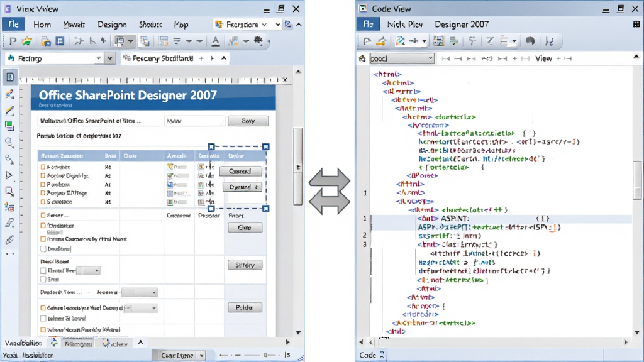The width and height of the screenshot is (644, 362).
Task: Click the yellow highlighter icon in Code View toolbar
Action: tap(381, 41)
